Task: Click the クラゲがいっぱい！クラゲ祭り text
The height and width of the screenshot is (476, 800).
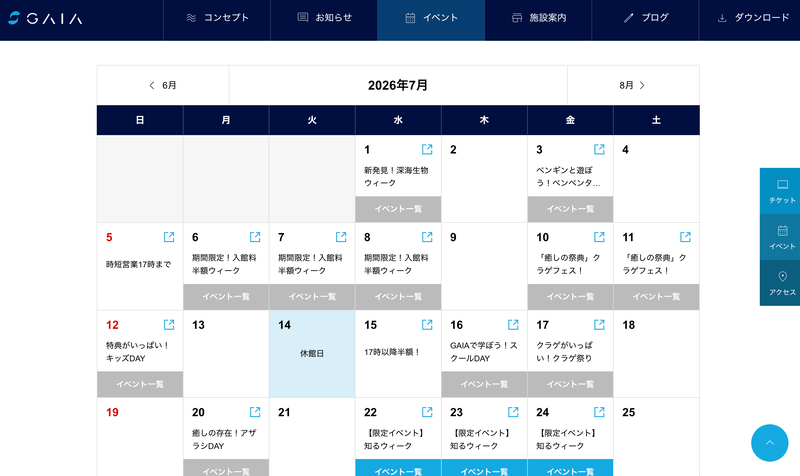Action: coord(564,352)
